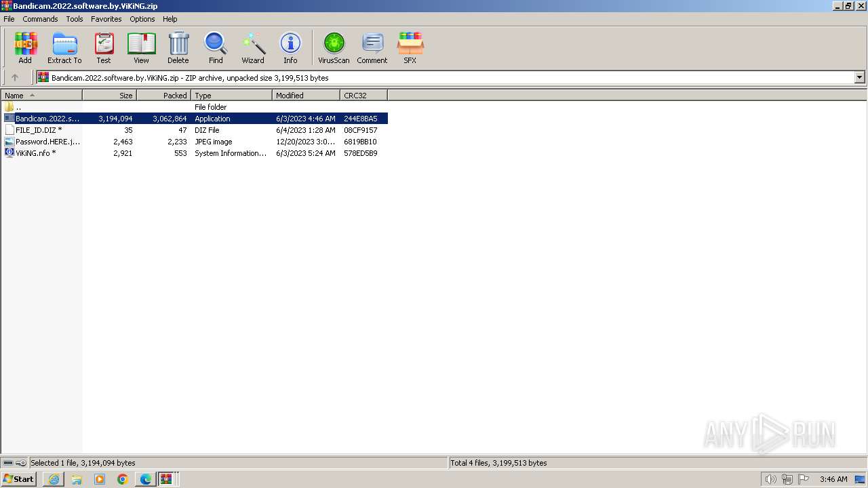
Task: Open the Commands menu
Action: point(40,19)
